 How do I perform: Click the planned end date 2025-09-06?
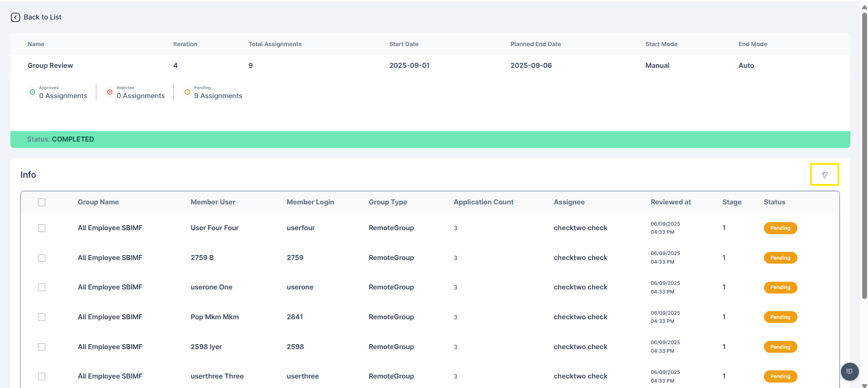[x=531, y=66]
